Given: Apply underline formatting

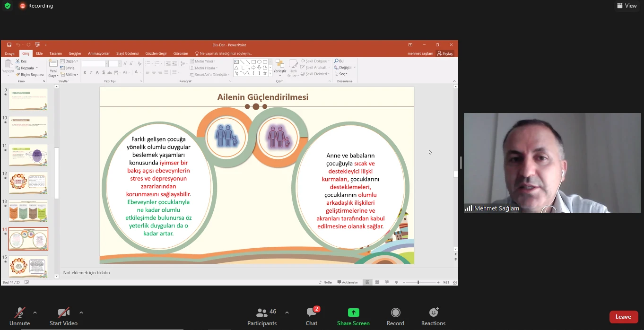Looking at the screenshot, I should (x=97, y=72).
